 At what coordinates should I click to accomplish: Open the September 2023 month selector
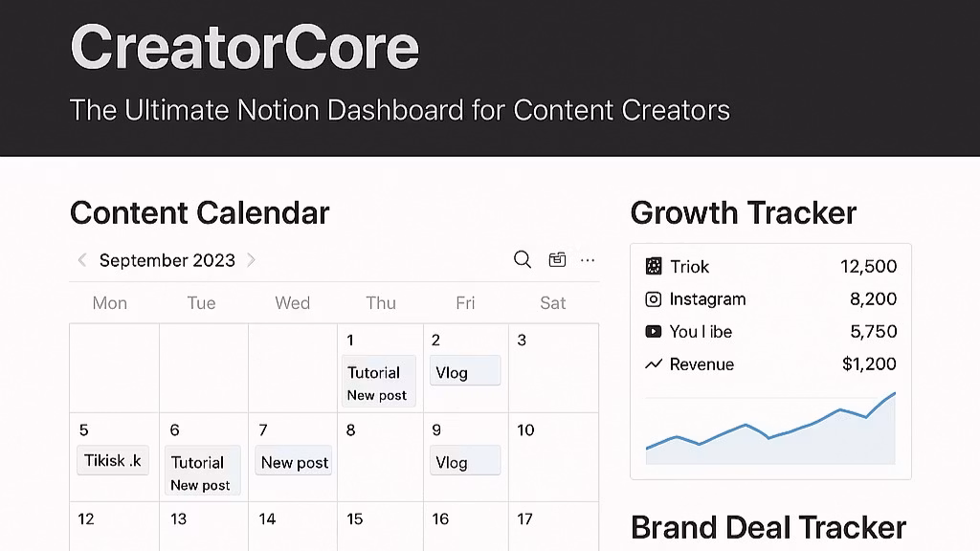(167, 260)
